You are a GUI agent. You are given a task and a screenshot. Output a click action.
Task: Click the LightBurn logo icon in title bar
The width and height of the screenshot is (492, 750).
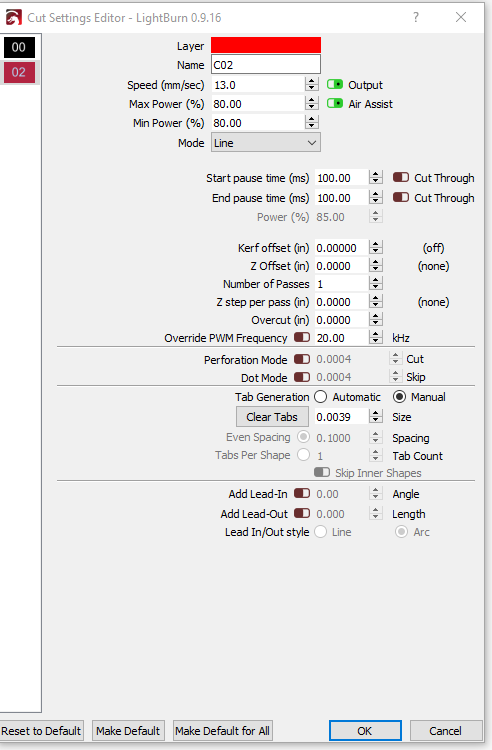point(13,18)
